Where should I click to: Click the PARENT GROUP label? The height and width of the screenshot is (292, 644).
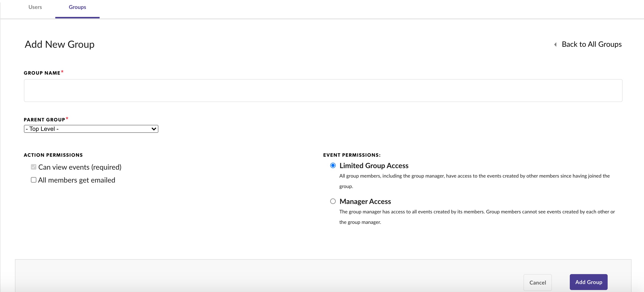pos(45,120)
